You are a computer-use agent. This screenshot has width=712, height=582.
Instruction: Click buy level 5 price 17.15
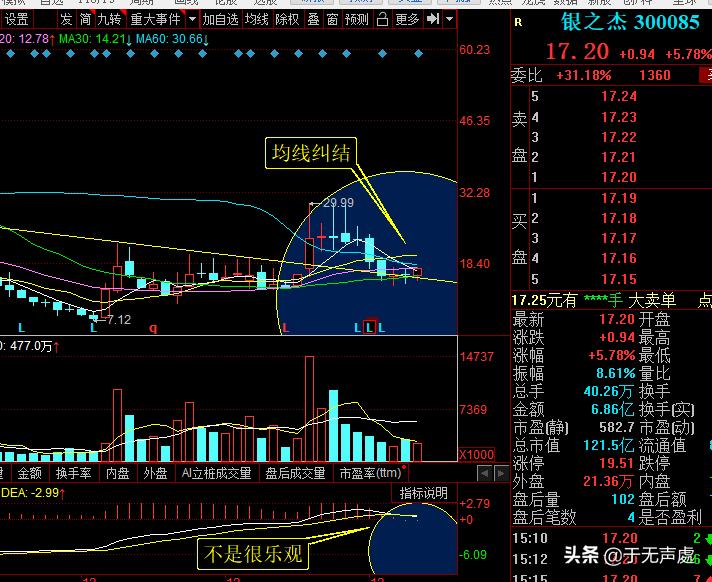coord(619,279)
